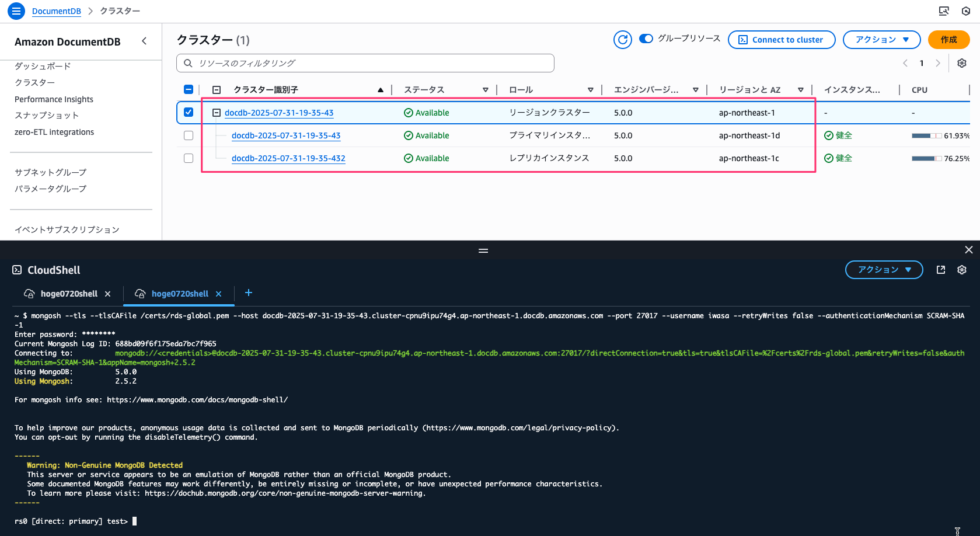The height and width of the screenshot is (536, 980).
Task: Select the active hoge0720shell tab
Action: (180, 294)
